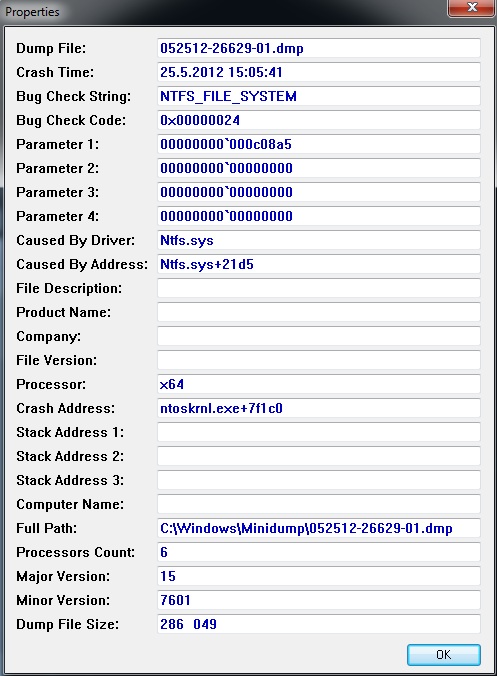Click the empty Stack Address 2 field
The image size is (497, 676).
pos(319,456)
